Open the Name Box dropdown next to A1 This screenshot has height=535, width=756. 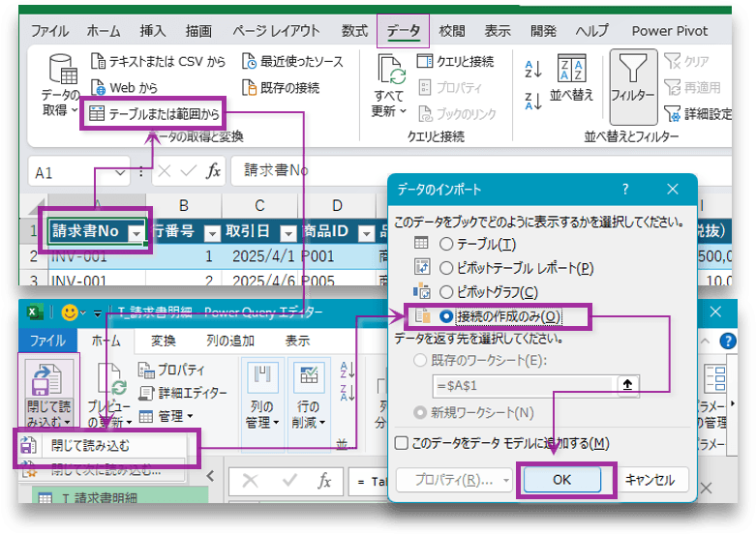click(x=121, y=172)
